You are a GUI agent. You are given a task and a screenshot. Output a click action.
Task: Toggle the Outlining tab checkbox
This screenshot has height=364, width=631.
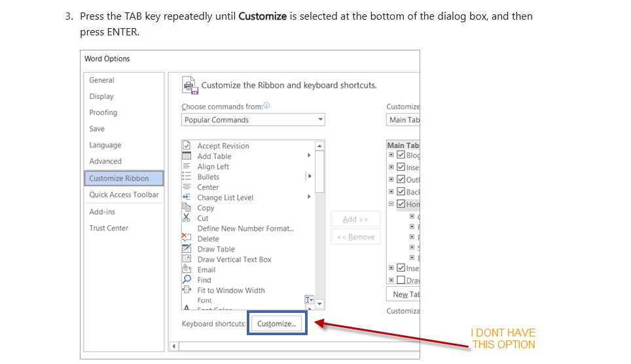[401, 179]
